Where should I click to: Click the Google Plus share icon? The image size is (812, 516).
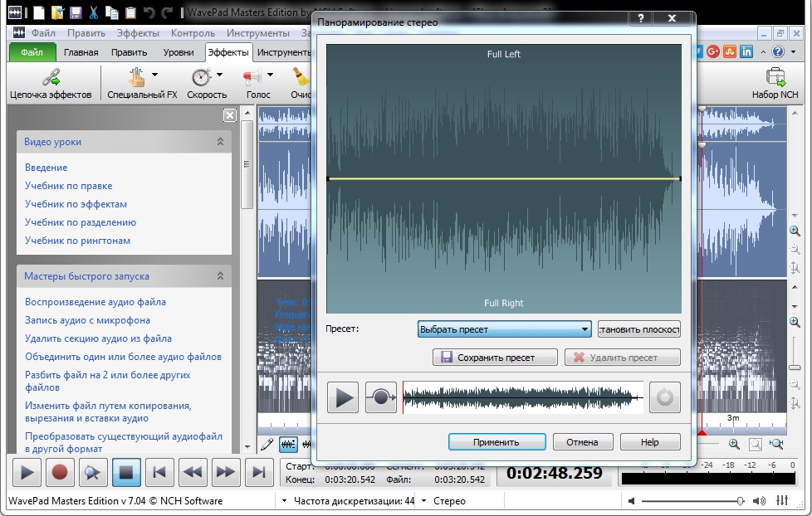pos(712,51)
